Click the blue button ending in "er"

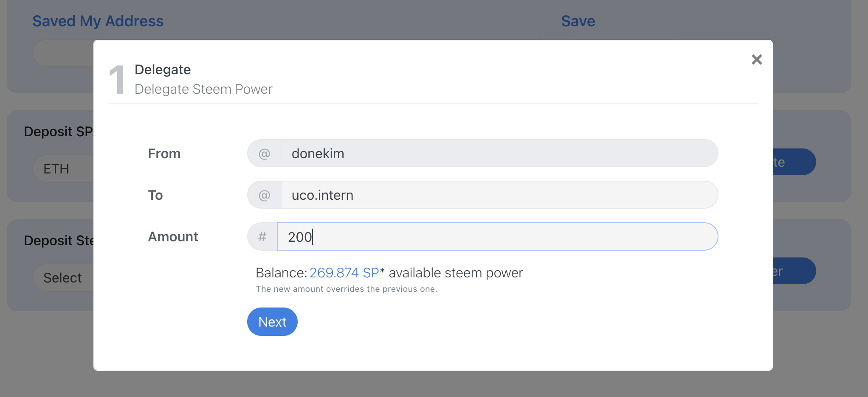(x=793, y=271)
